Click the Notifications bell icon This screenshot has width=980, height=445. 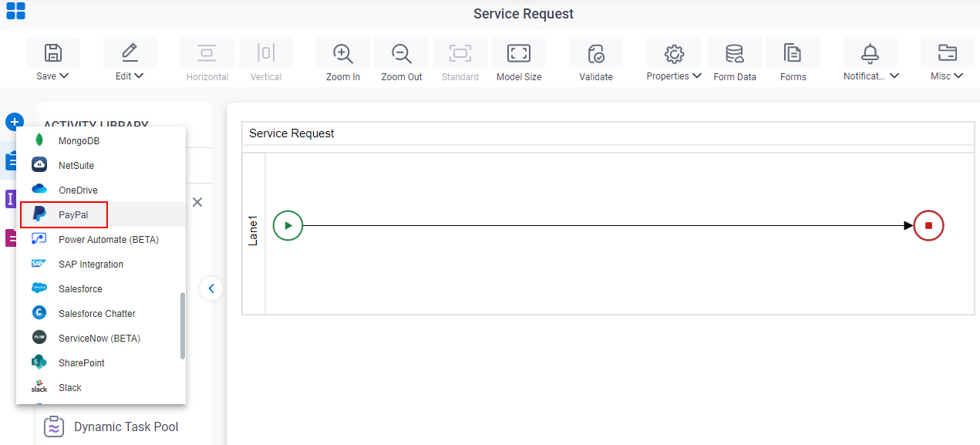tap(871, 53)
